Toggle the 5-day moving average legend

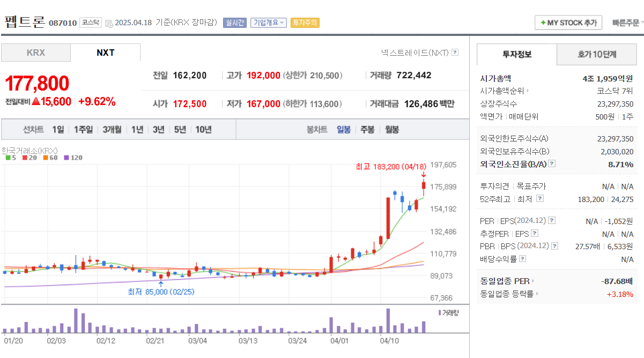[x=8, y=158]
